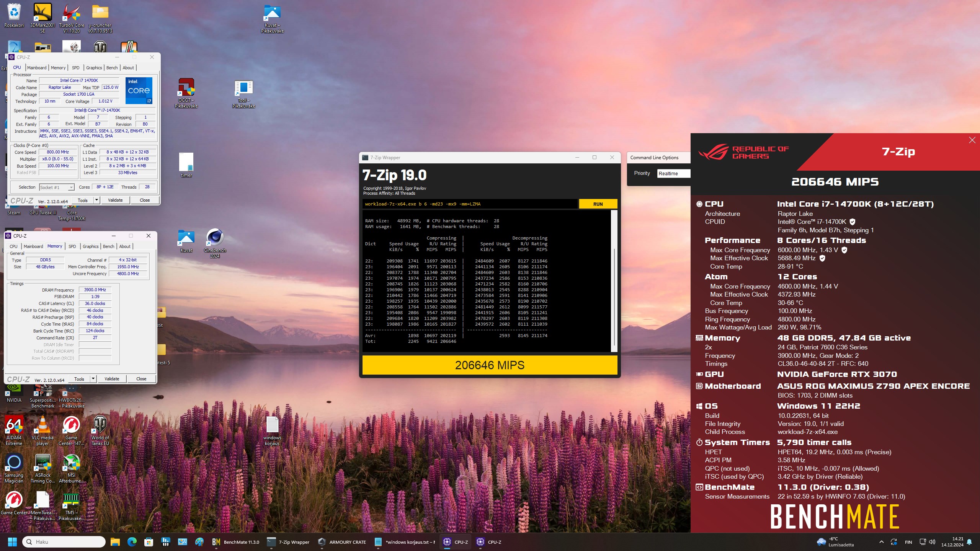Open the volume speaker tray icon
This screenshot has width=980, height=551.
[932, 542]
